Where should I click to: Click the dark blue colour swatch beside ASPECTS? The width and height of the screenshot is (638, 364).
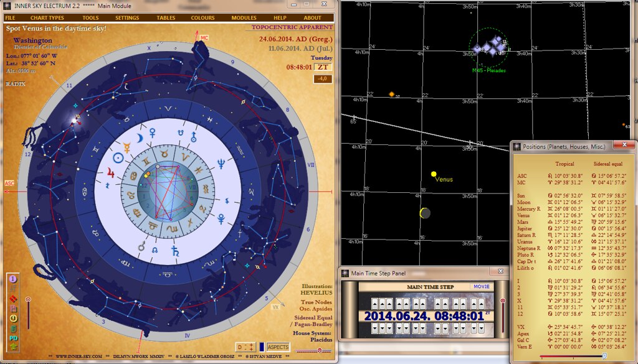coord(262,347)
